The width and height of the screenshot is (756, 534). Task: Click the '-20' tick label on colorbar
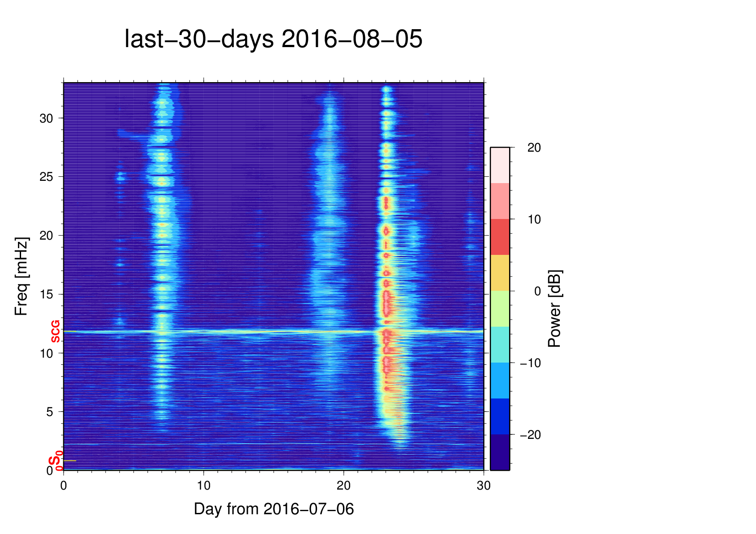[530, 435]
